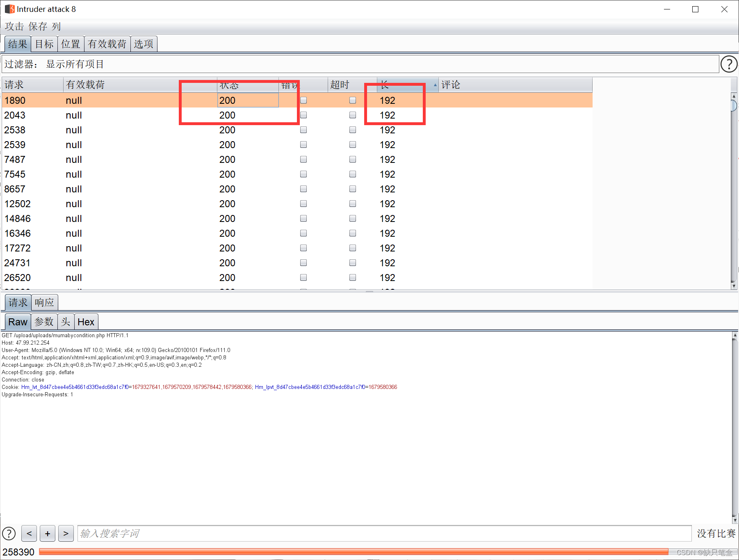Screen dimensions: 739x560
Task: Click the results table scroll up arrow
Action: tap(734, 96)
